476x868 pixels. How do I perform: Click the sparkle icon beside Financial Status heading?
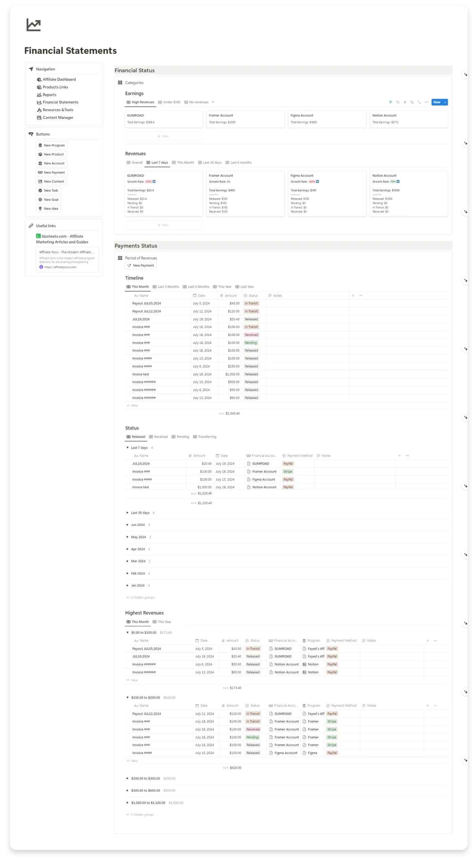(465, 75)
